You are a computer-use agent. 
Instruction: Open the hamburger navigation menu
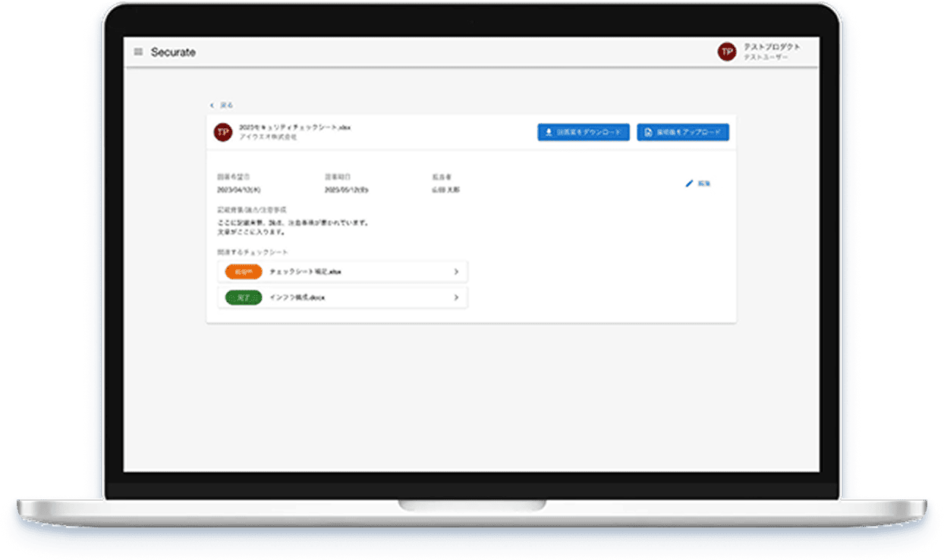[x=138, y=52]
